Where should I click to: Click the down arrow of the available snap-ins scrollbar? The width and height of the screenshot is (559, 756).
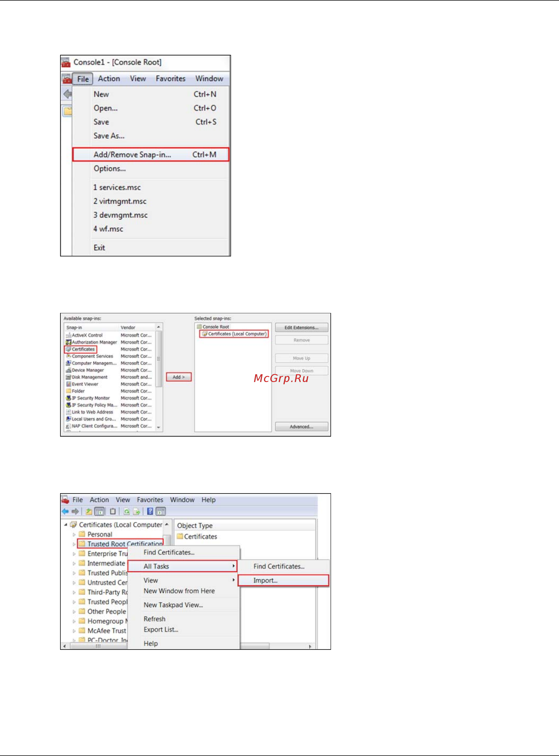point(158,427)
